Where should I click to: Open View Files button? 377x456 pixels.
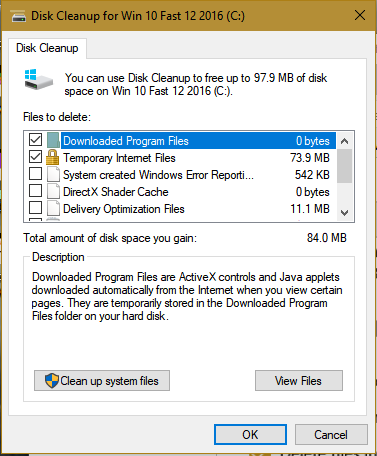coord(299,380)
